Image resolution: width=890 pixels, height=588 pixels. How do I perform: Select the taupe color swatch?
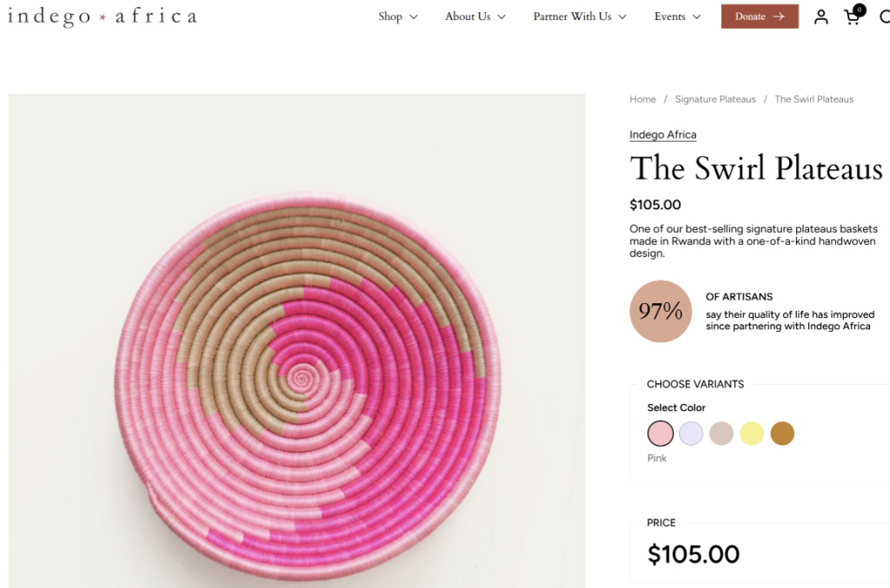click(721, 433)
